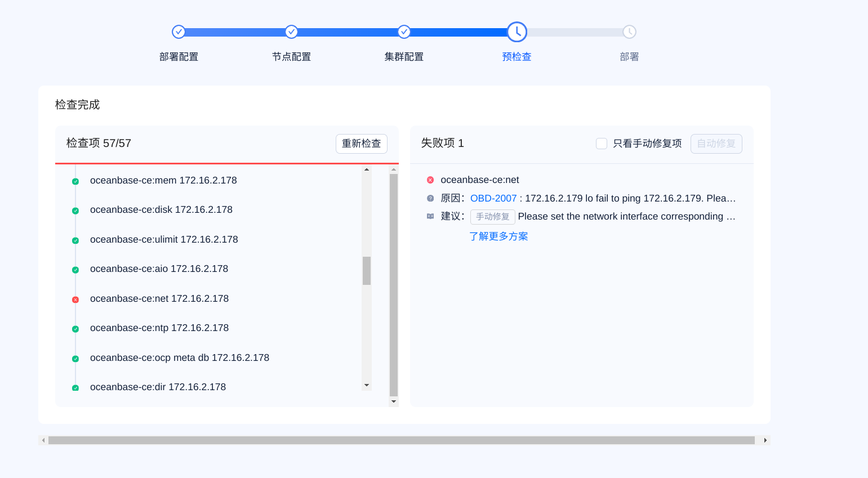Click horizontal scrollbar left arrow

point(43,440)
